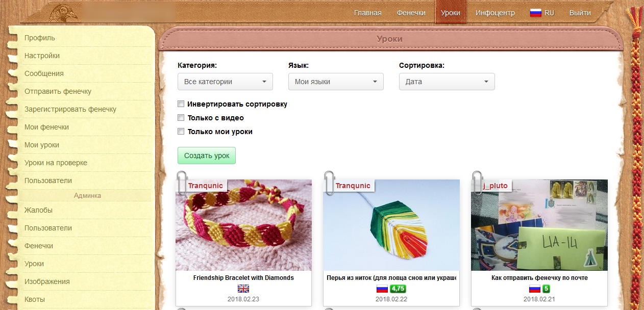Click the British flag on Friendship Bracelet lesson
Image resolution: width=644 pixels, height=310 pixels.
pyautogui.click(x=243, y=288)
